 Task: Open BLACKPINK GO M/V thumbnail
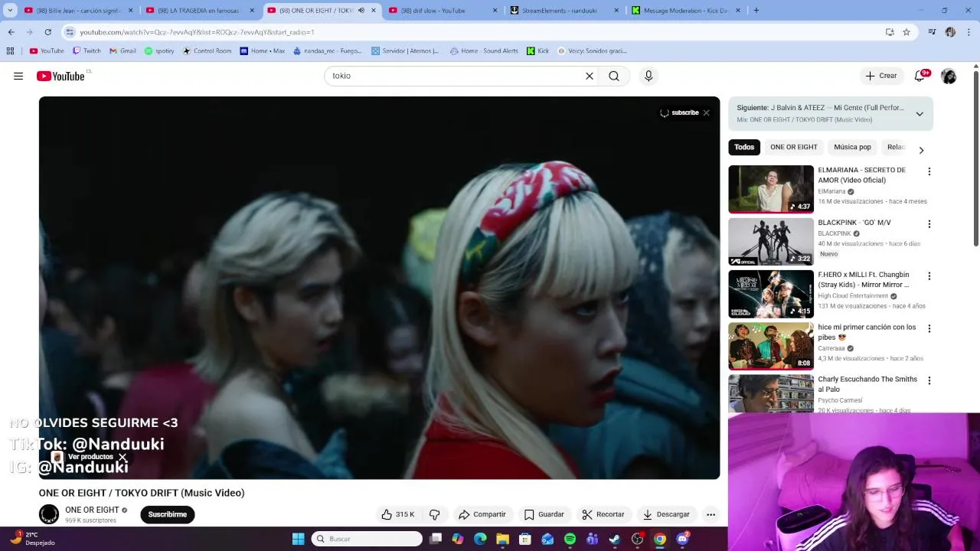[x=771, y=241]
